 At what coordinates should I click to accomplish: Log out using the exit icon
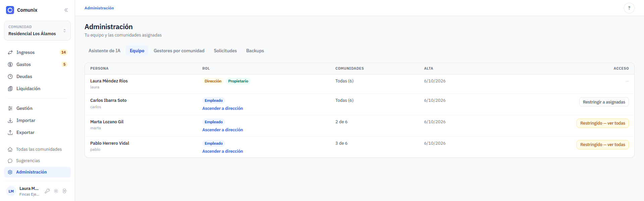click(x=65, y=191)
